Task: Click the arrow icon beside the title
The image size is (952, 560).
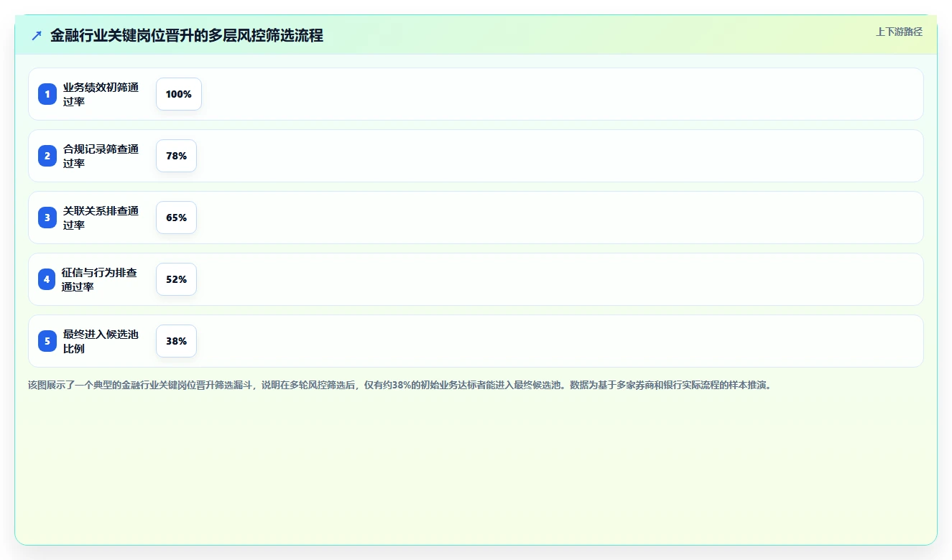Action: click(37, 35)
